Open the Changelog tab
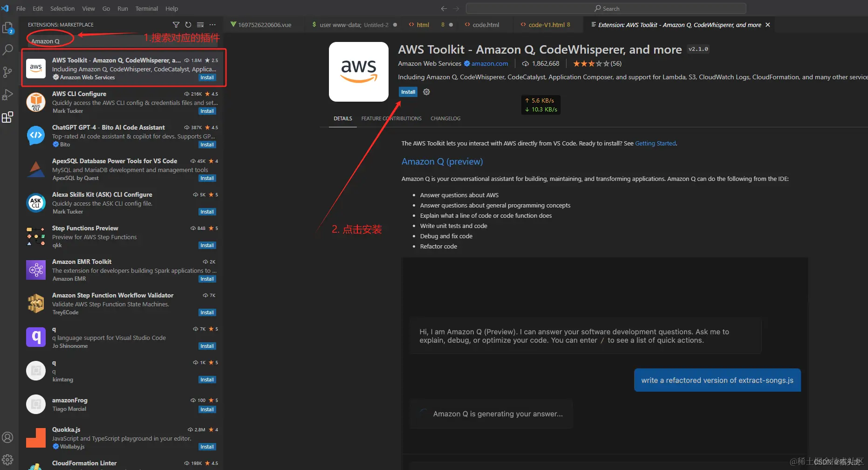This screenshot has width=868, height=470. [445, 118]
